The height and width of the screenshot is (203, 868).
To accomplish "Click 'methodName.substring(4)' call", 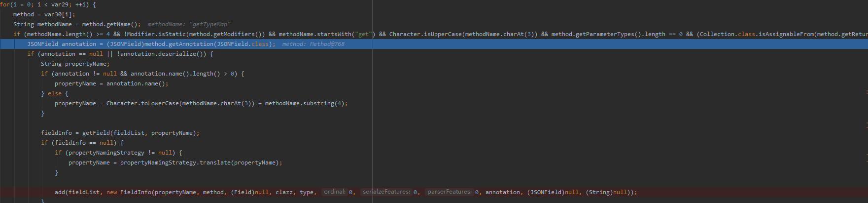I will 305,103.
